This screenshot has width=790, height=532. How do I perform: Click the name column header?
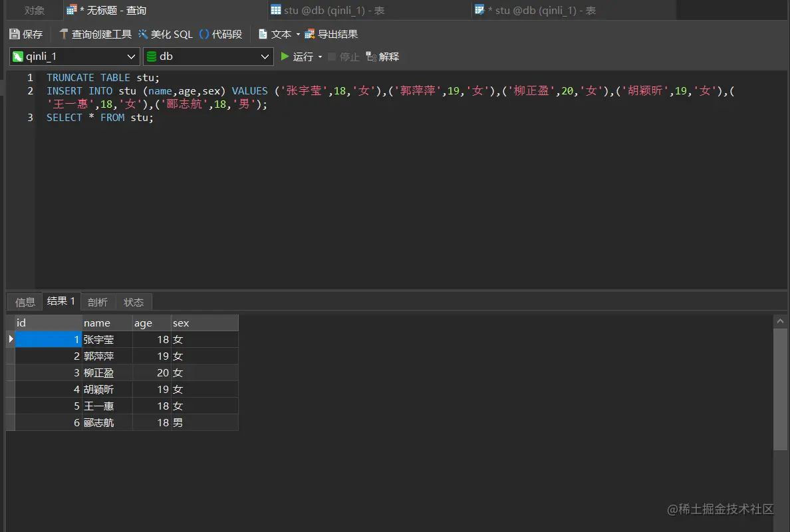point(107,323)
